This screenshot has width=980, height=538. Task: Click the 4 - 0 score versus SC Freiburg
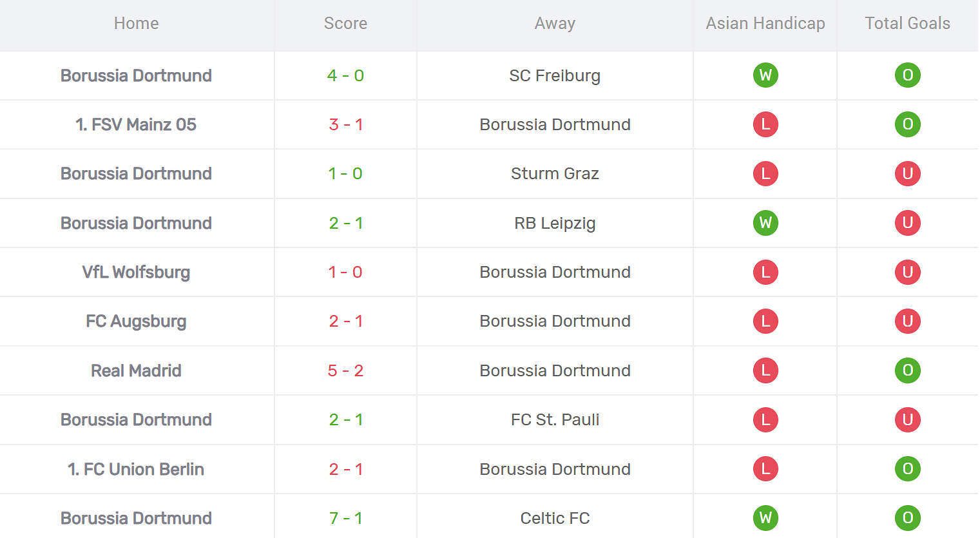point(345,75)
